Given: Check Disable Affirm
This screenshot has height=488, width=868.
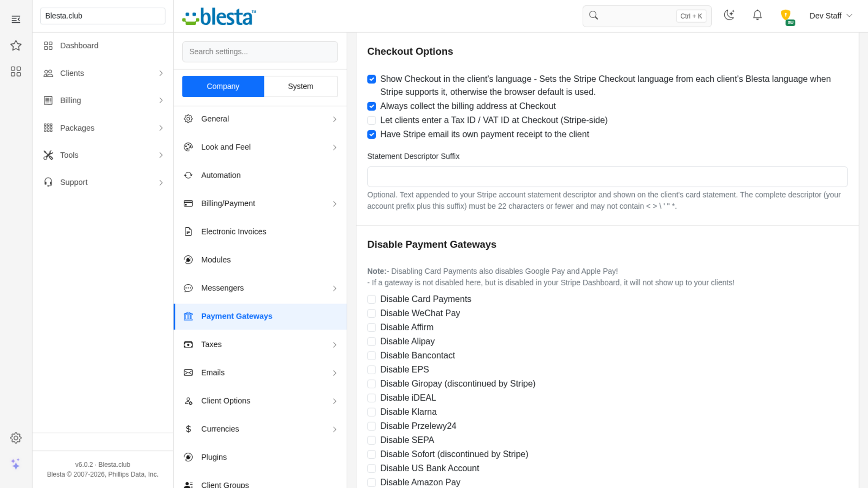Looking at the screenshot, I should (x=372, y=327).
